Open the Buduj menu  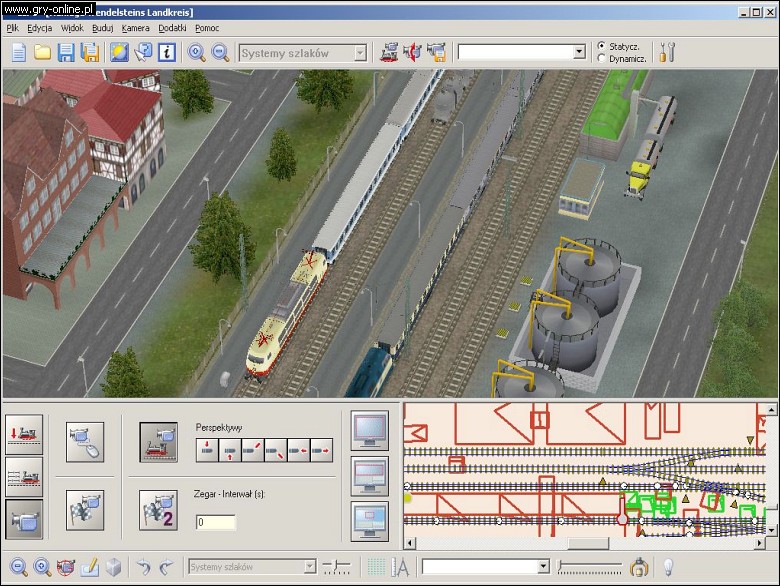[102, 28]
